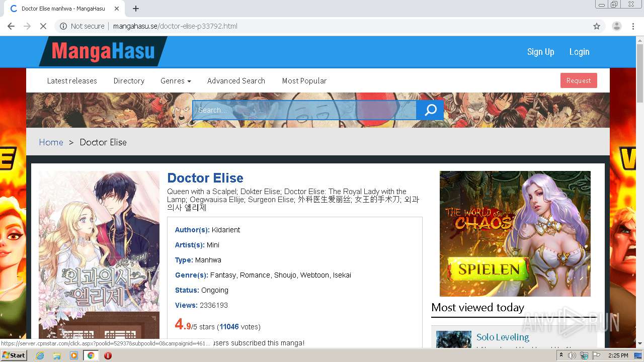The width and height of the screenshot is (644, 362).
Task: Open the Windows Start button
Action: pos(14,355)
